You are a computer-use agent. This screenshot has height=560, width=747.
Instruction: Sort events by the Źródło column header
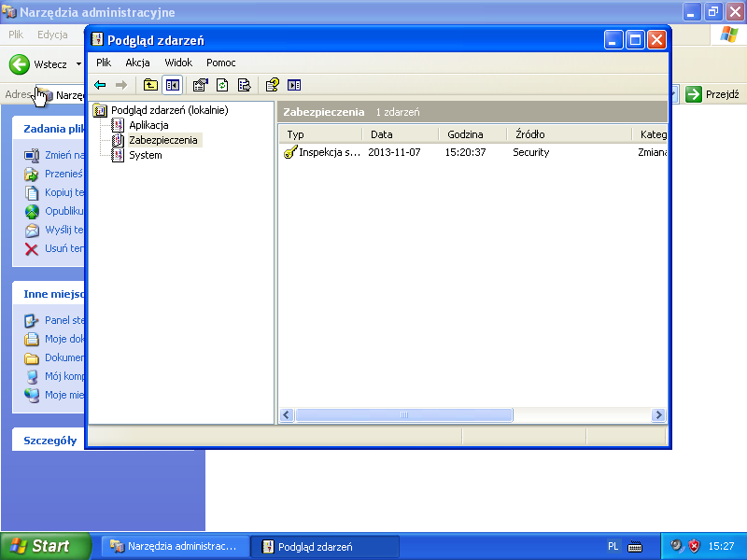[x=529, y=134]
